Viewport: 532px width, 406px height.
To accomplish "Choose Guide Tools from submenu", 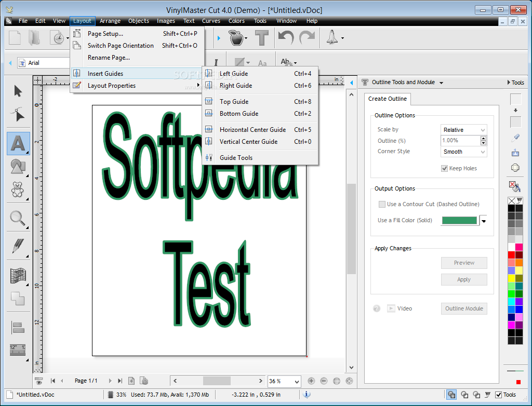I will click(260, 158).
